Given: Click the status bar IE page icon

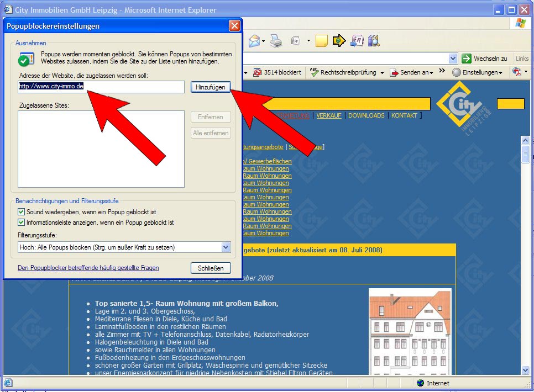Looking at the screenshot, I should tap(8, 383).
